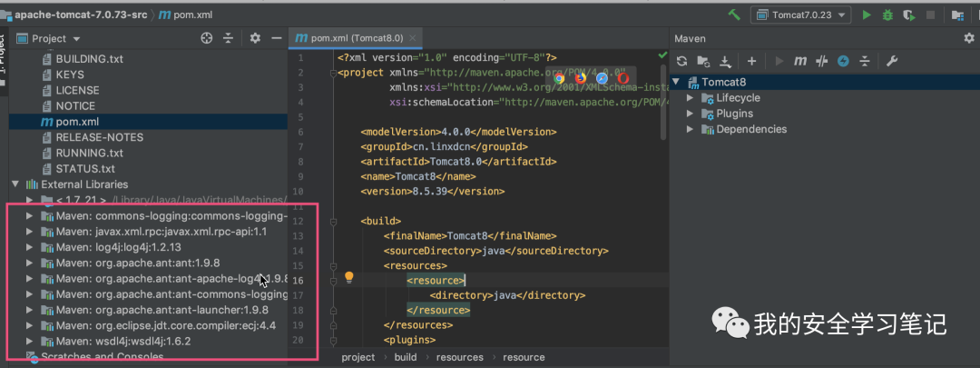Hide the Project tool window
This screenshot has height=368, width=980.
pyautogui.click(x=276, y=38)
